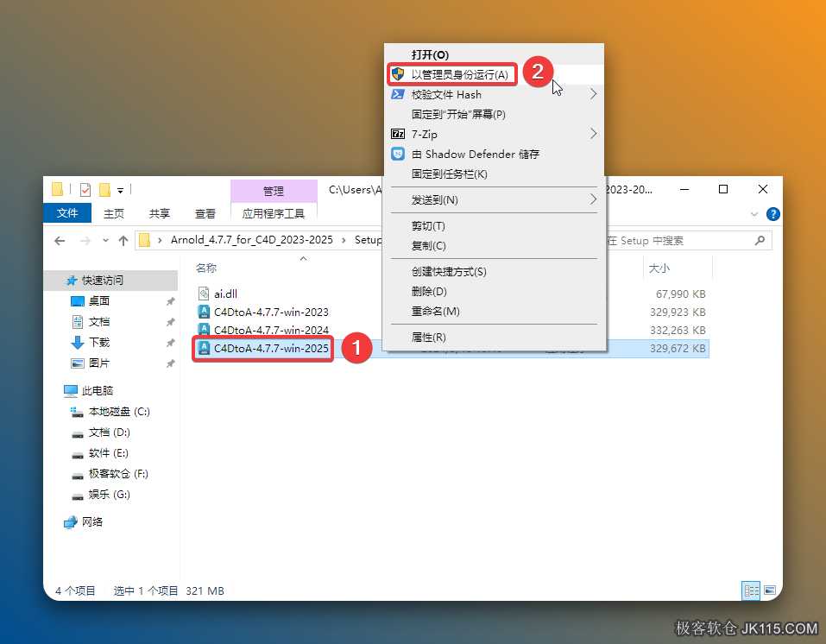Open recent locations dropdown arrow
Image resolution: width=826 pixels, height=644 pixels.
[x=106, y=241]
